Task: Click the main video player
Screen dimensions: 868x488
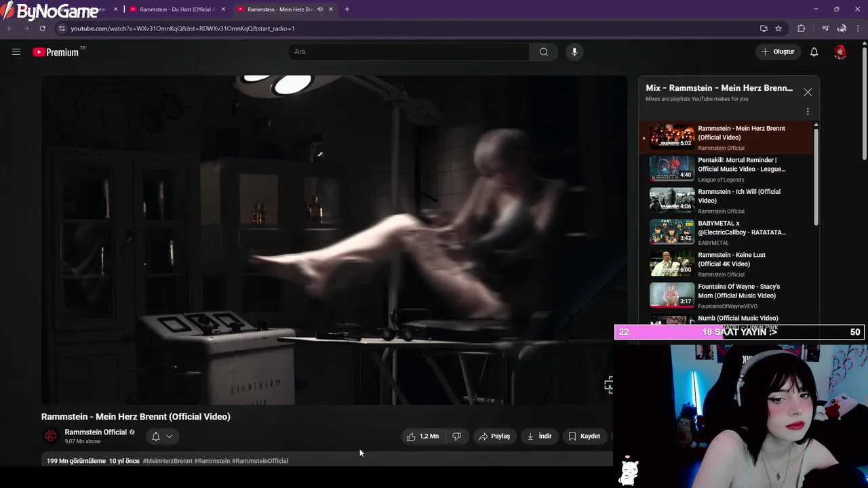Action: 334,240
